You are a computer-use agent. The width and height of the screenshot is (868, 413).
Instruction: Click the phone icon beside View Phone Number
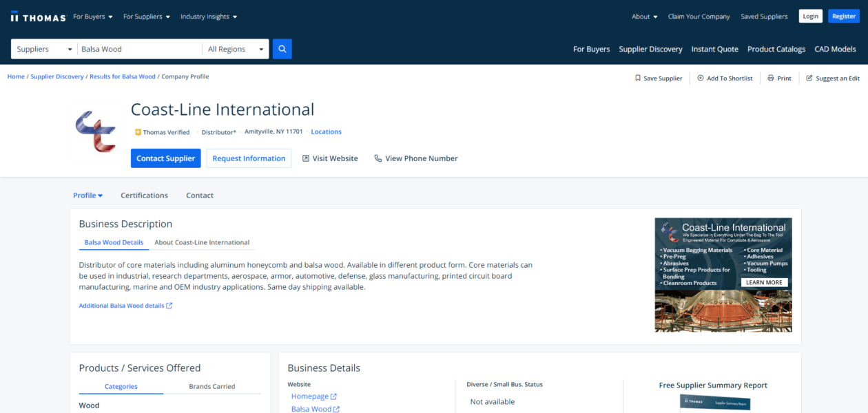378,158
